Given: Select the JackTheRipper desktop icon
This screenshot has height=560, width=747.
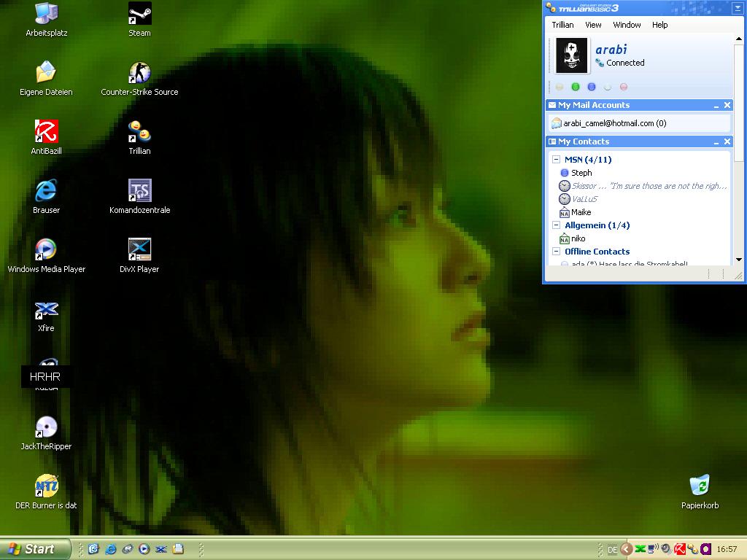Looking at the screenshot, I should point(46,428).
